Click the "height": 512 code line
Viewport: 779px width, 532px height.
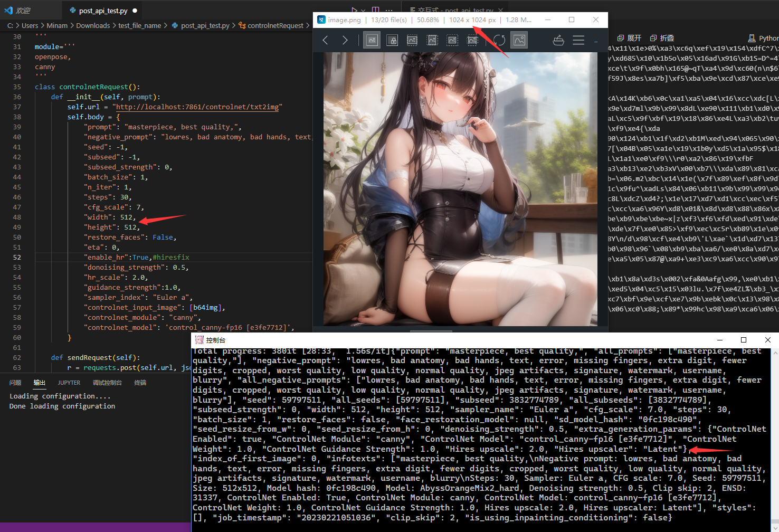(x=112, y=227)
